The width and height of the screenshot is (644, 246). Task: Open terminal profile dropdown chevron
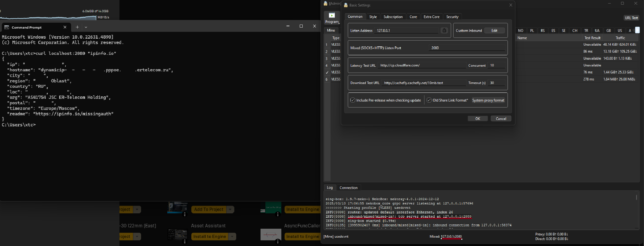pos(86,27)
